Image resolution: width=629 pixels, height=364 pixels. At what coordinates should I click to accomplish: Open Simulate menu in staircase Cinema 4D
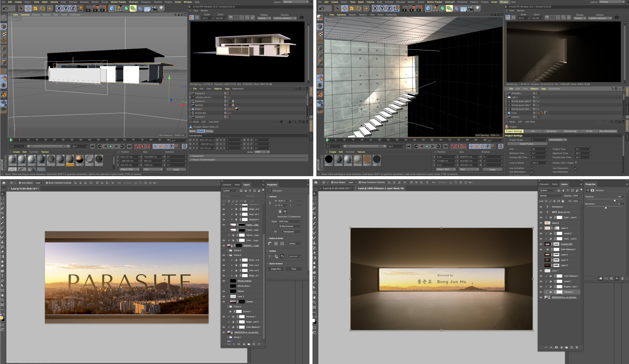pyautogui.click(x=400, y=2)
